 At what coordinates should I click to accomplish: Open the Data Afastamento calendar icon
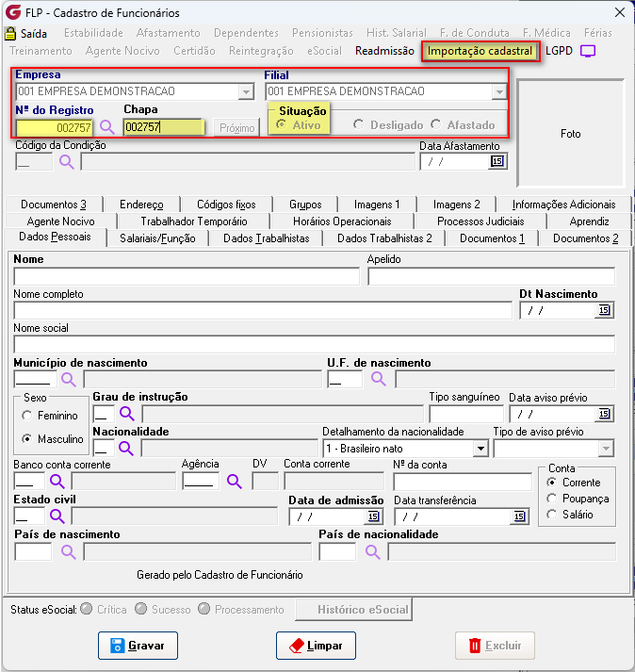click(x=497, y=161)
